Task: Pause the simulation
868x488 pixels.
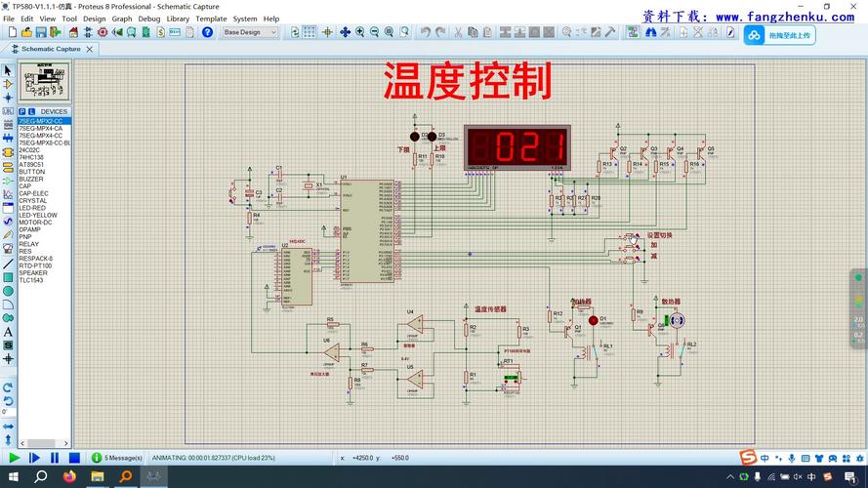Action: [x=54, y=458]
